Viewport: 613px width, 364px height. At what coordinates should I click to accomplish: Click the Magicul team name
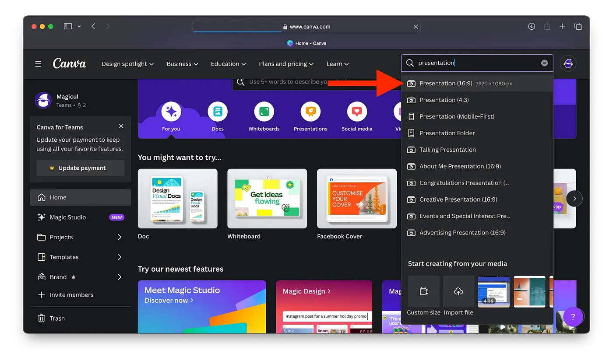click(x=67, y=97)
